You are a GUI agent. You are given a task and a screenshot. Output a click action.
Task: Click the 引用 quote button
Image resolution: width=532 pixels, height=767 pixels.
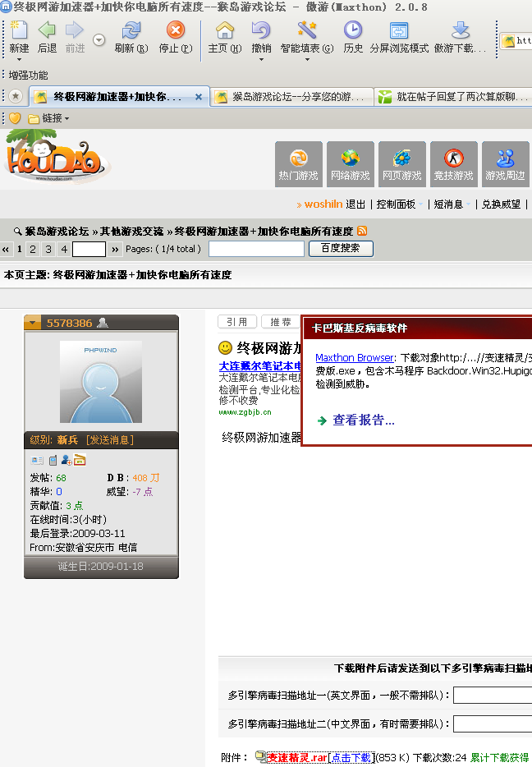(x=237, y=321)
